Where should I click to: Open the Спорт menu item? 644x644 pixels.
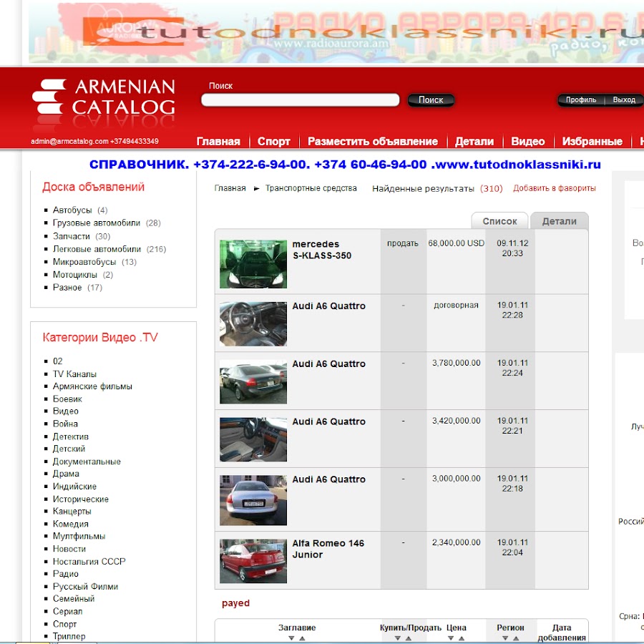(273, 141)
